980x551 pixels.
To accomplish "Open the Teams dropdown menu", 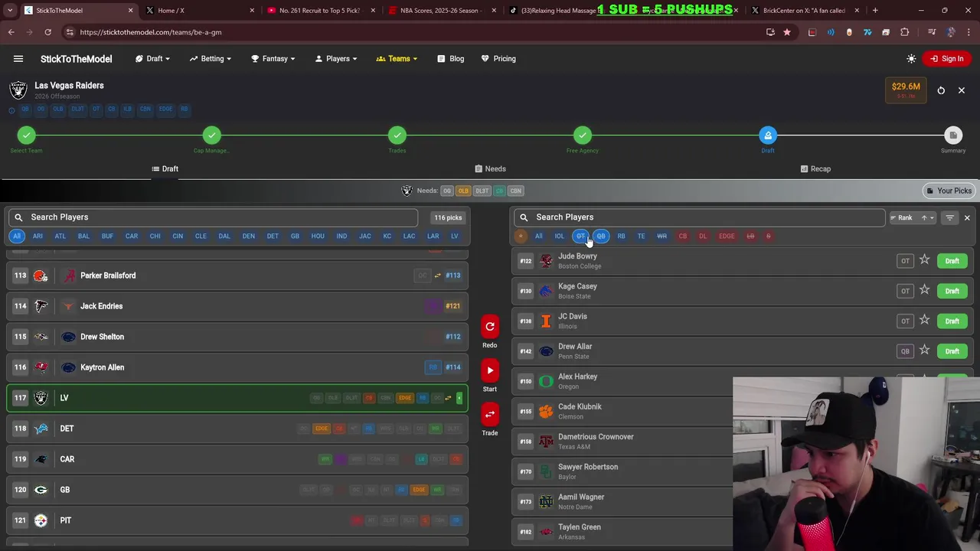I will pyautogui.click(x=397, y=59).
